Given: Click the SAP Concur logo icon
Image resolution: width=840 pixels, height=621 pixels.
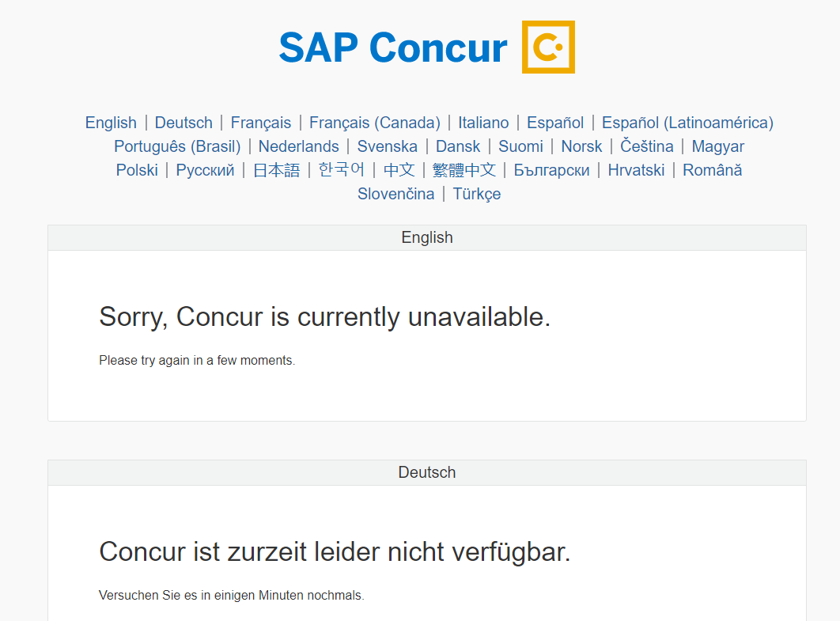Looking at the screenshot, I should click(x=548, y=47).
